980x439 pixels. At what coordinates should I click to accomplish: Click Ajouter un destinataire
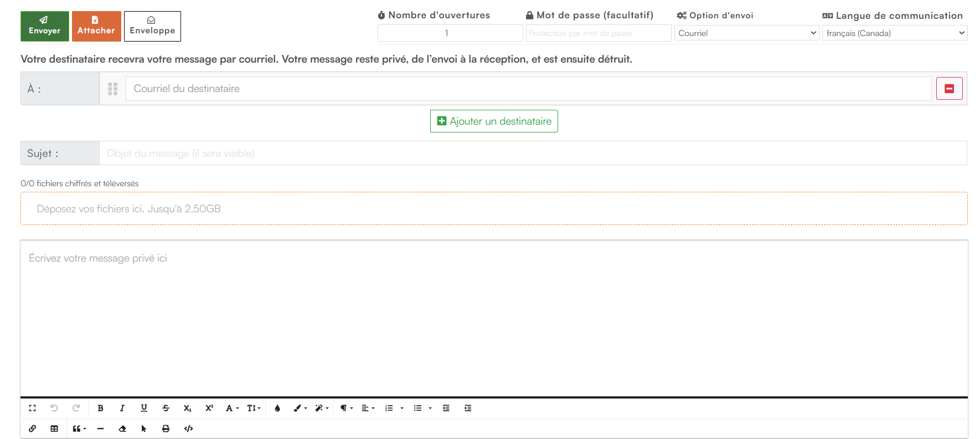point(494,121)
